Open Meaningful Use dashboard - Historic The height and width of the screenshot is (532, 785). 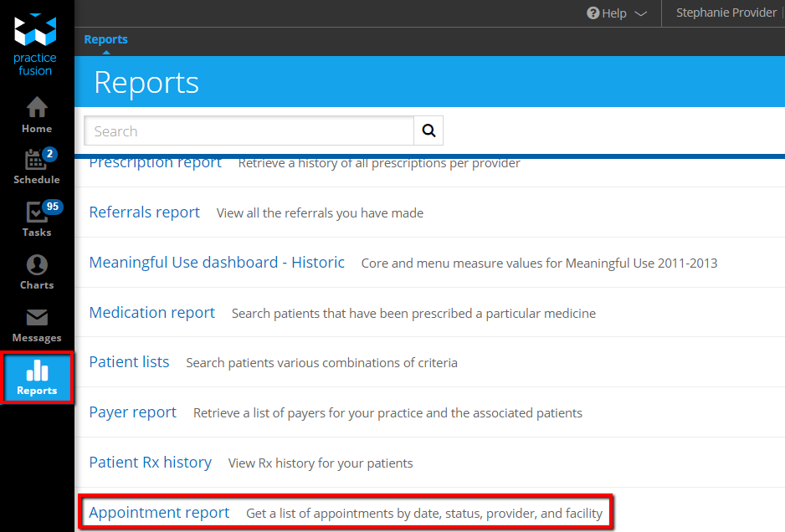coord(217,263)
